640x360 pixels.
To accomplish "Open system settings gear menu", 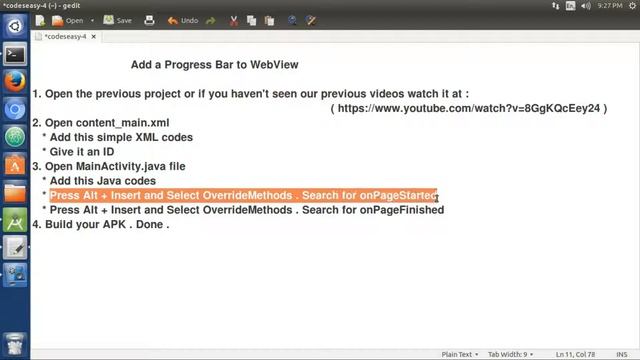I will [632, 6].
